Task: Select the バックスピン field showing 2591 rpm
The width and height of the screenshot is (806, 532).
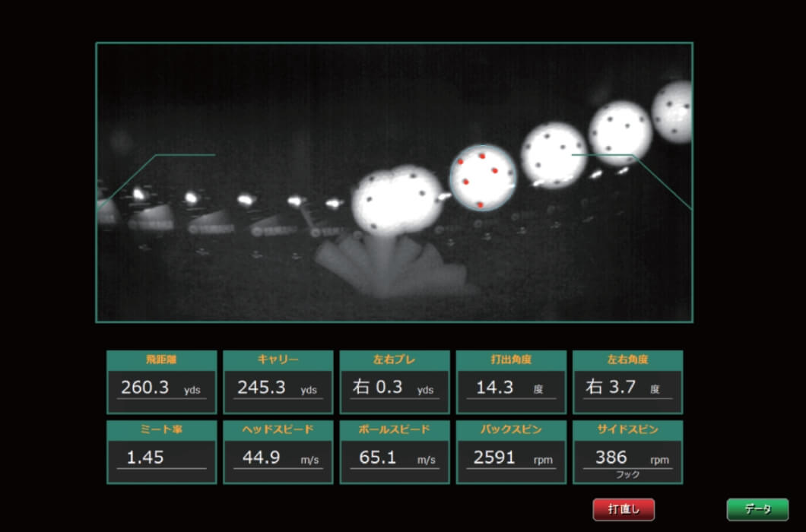Action: 510,458
